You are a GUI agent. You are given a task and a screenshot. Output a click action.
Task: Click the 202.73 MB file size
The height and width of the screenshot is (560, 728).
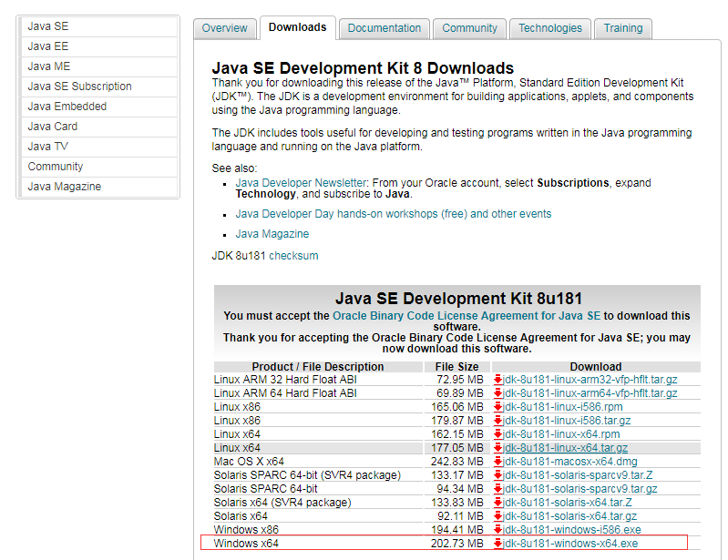coord(456,544)
